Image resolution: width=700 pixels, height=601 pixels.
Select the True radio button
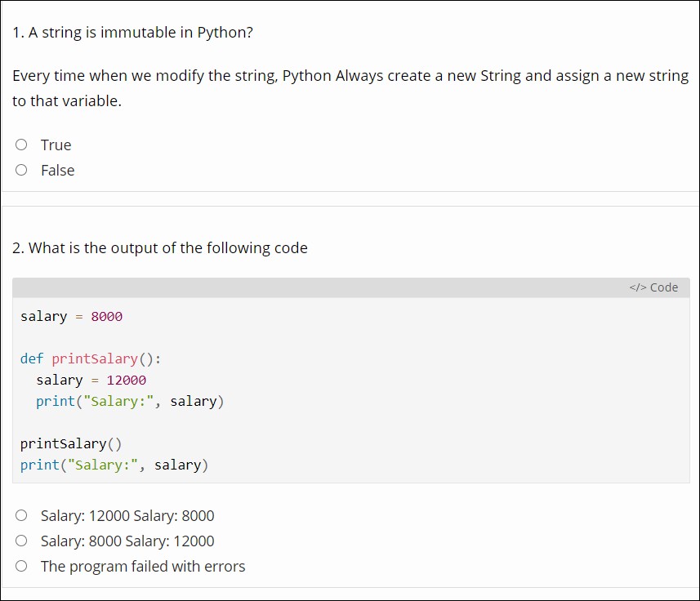click(x=21, y=145)
